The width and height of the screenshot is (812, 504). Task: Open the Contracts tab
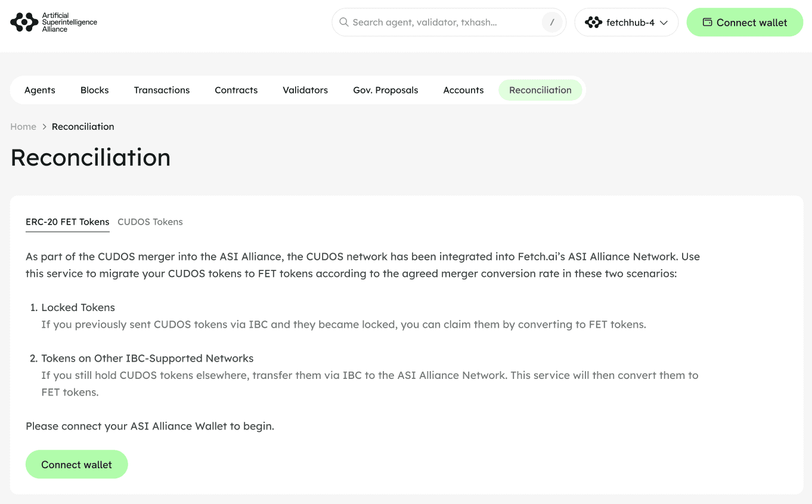click(x=236, y=90)
